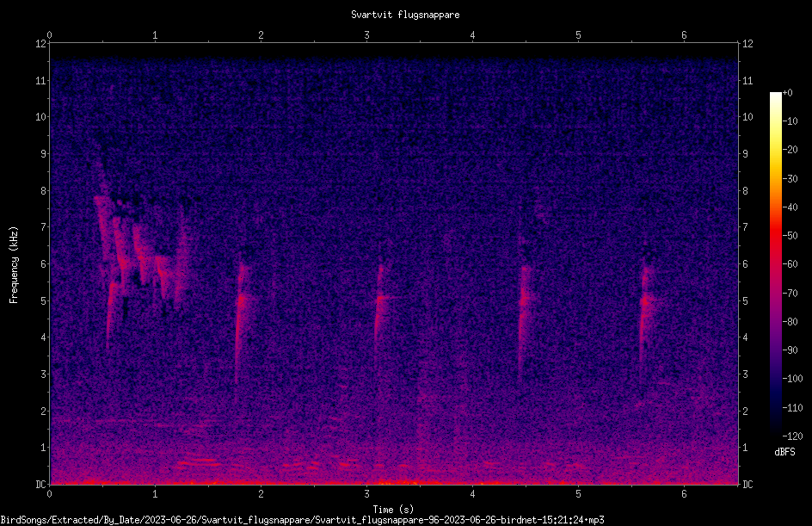The height and width of the screenshot is (526, 812).
Task: Click the '-90' color bar value
Action: [790, 350]
